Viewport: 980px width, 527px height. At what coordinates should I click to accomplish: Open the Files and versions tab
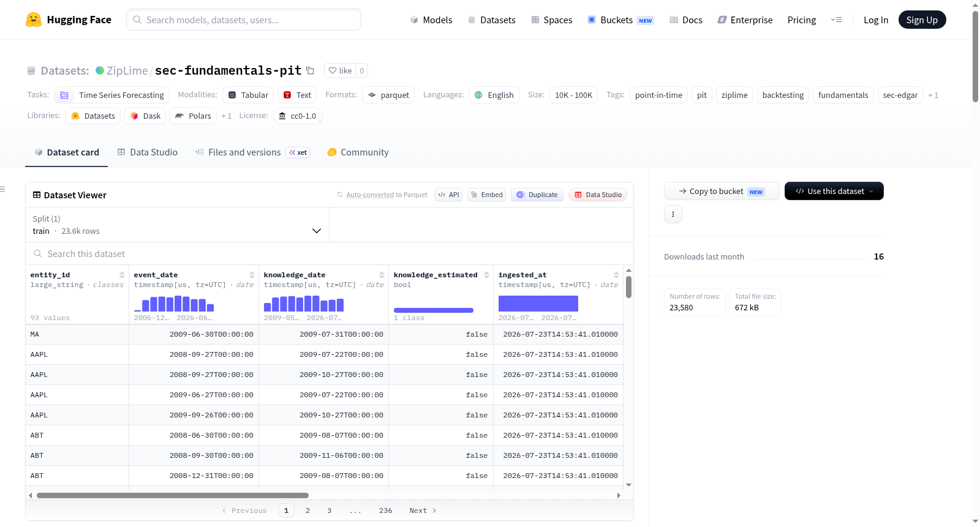pyautogui.click(x=252, y=152)
